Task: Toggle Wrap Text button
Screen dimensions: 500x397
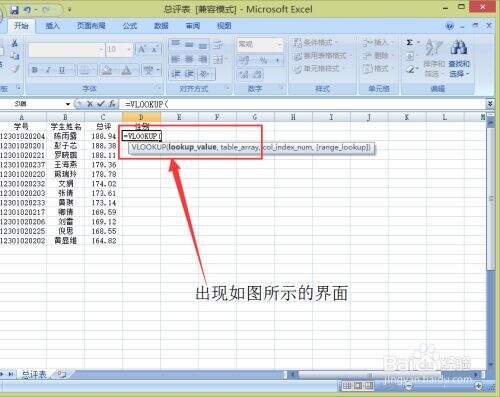Action: (x=218, y=44)
